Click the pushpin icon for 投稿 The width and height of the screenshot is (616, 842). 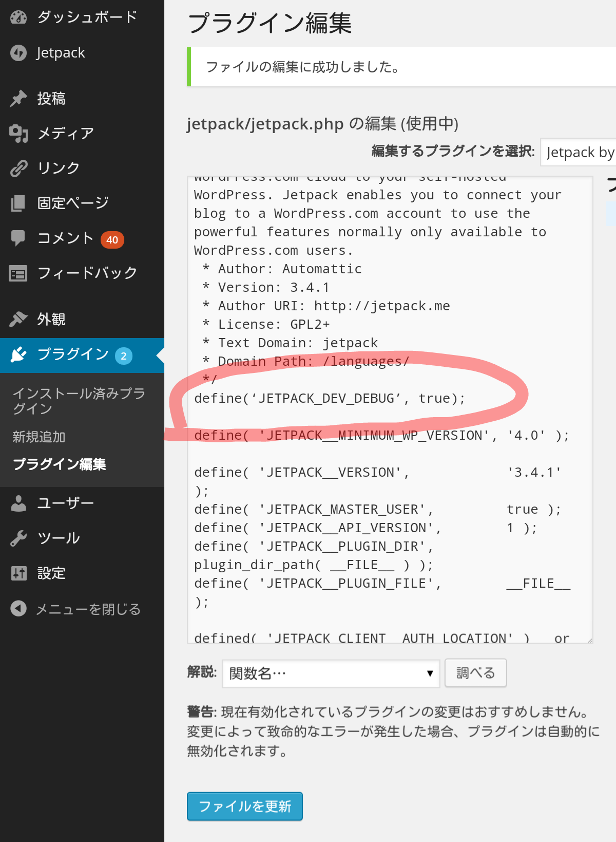click(18, 99)
